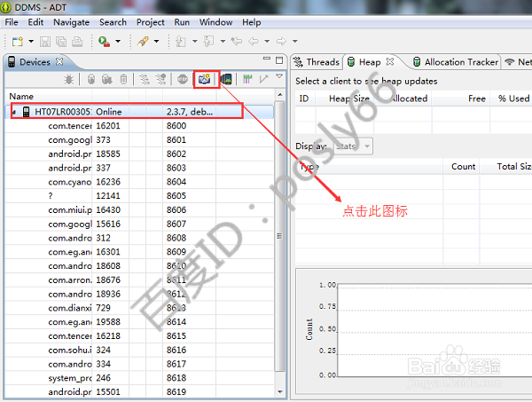
Task: Click the Cause GC trash can icon
Action: pyautogui.click(x=123, y=80)
